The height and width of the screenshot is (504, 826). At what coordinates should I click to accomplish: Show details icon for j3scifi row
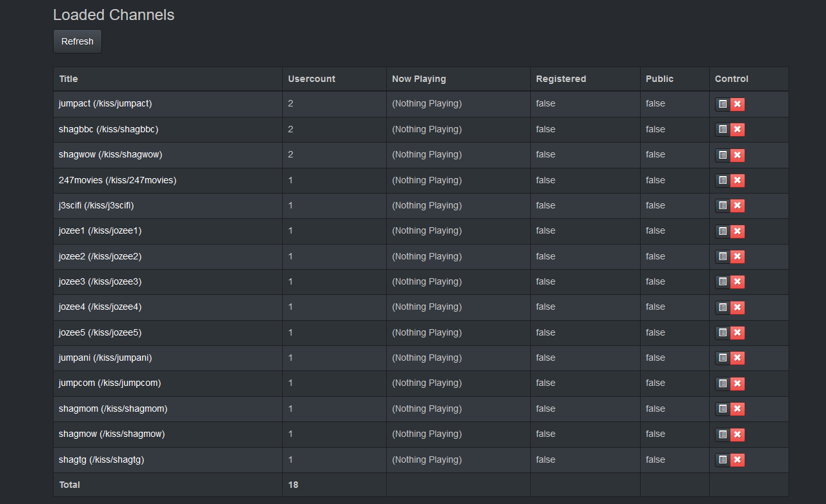pos(723,206)
